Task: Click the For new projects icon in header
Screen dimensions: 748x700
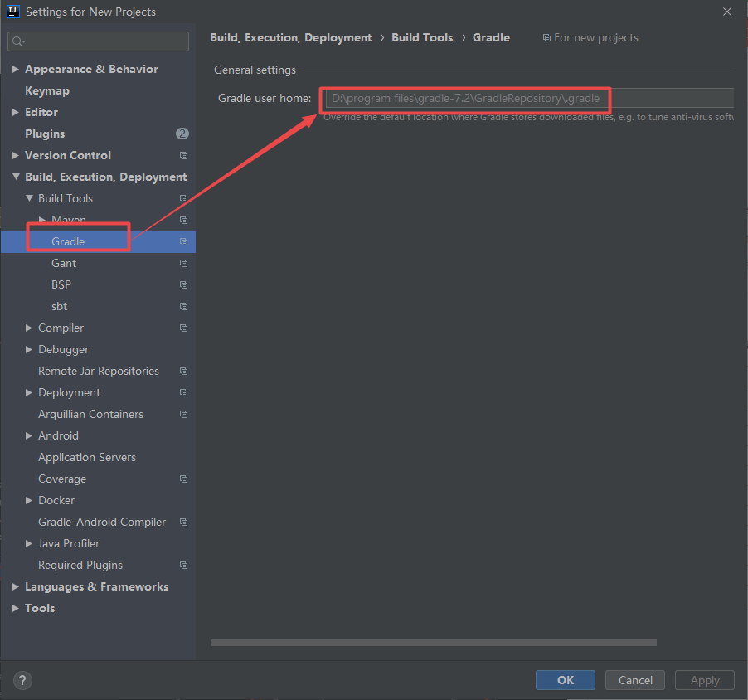Action: click(x=546, y=37)
